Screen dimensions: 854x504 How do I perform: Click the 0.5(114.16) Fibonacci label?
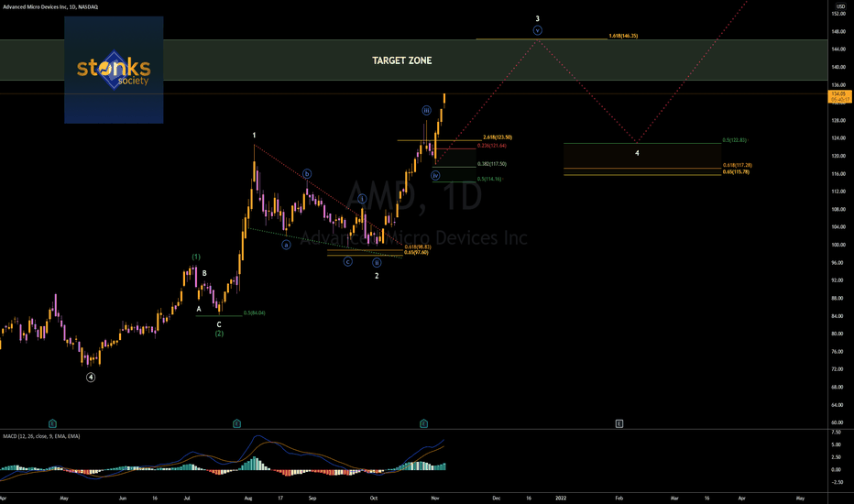coord(489,179)
